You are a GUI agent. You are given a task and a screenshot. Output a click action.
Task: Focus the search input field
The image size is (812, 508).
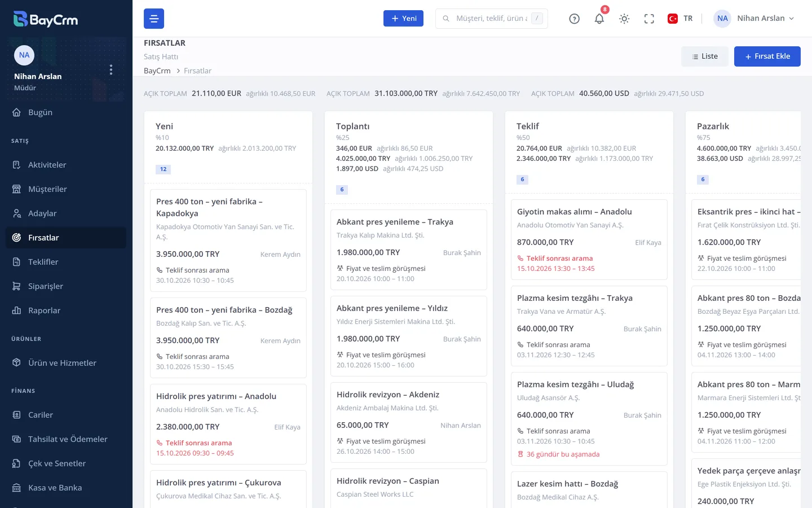[x=491, y=19]
